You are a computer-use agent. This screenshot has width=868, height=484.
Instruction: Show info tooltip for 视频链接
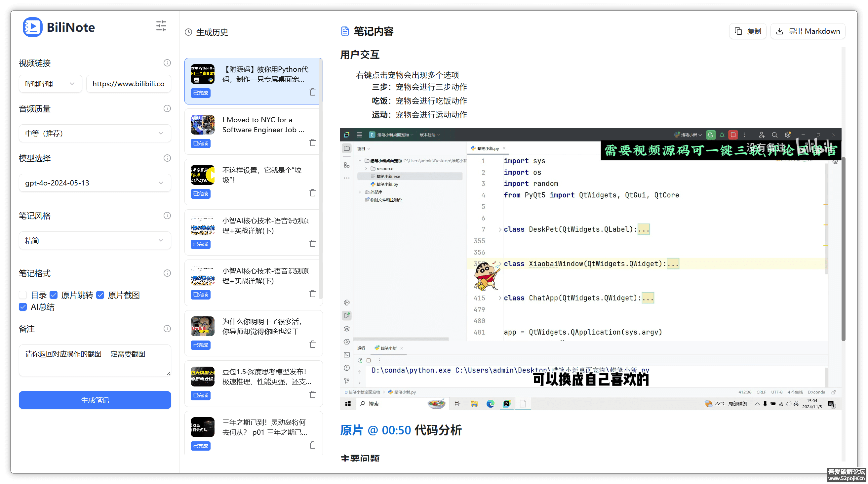[167, 63]
